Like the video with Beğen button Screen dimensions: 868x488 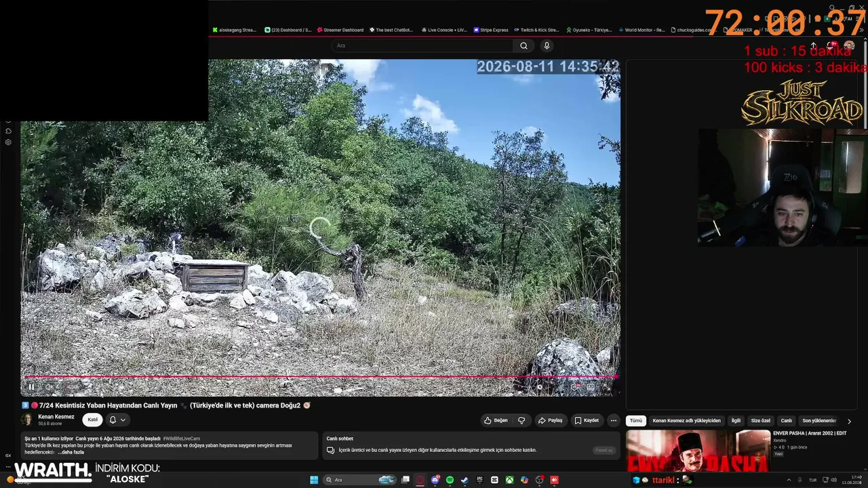[x=496, y=420]
